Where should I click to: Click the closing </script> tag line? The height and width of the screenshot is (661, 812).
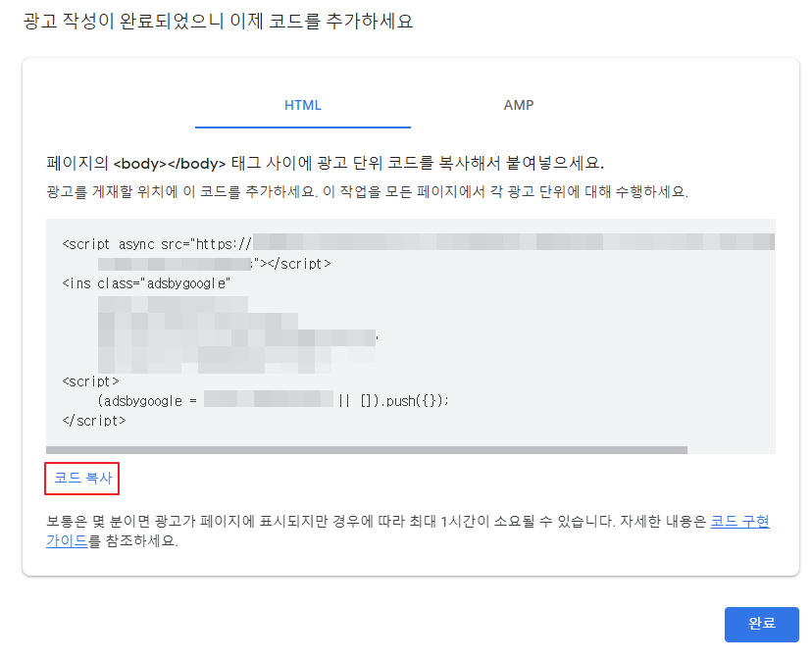pos(94,421)
